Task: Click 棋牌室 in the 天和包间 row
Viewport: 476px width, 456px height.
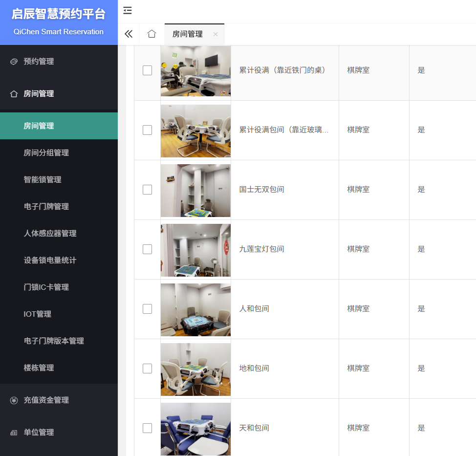Action: click(358, 428)
